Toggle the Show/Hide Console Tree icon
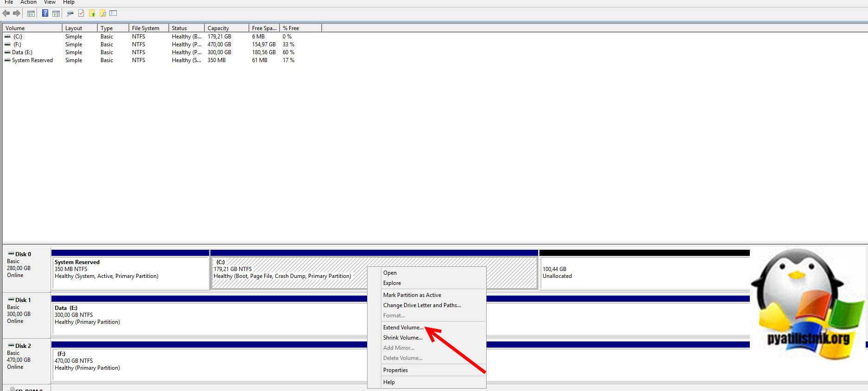The height and width of the screenshot is (391, 868). 31,13
